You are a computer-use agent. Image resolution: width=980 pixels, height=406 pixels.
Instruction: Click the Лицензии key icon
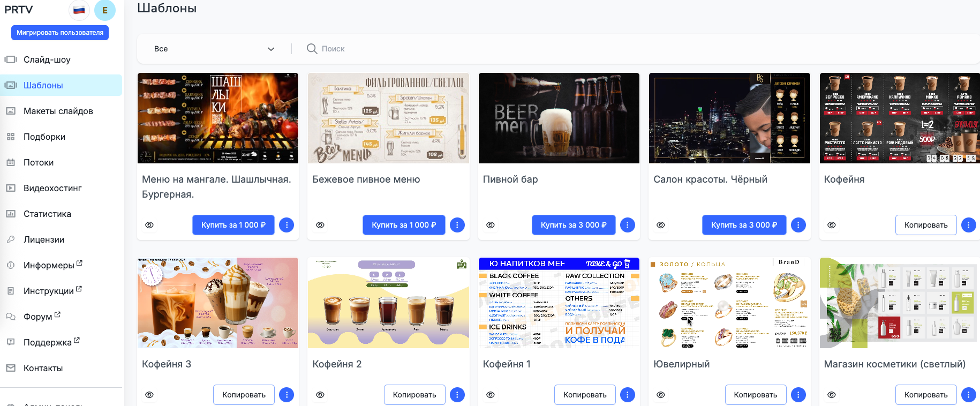click(x=11, y=239)
